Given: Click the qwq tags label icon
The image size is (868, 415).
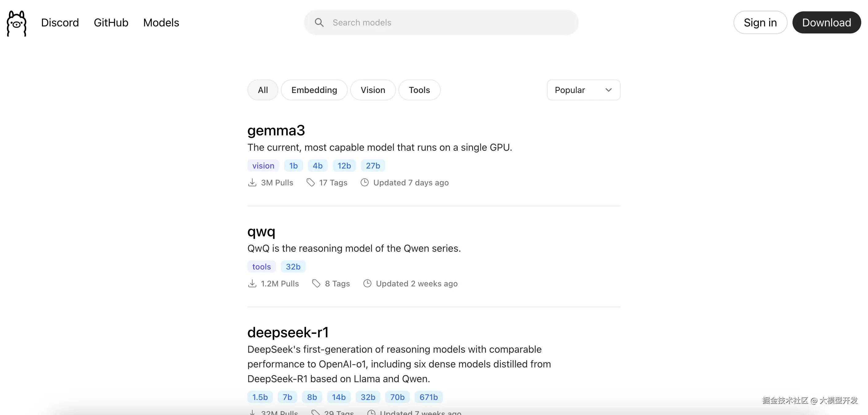Looking at the screenshot, I should point(316,284).
